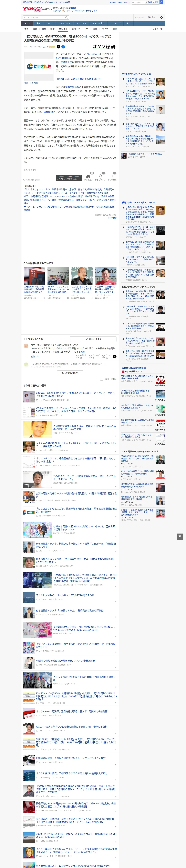
Task: Open the みんなの意見 navigation tab
Action: 99,24
